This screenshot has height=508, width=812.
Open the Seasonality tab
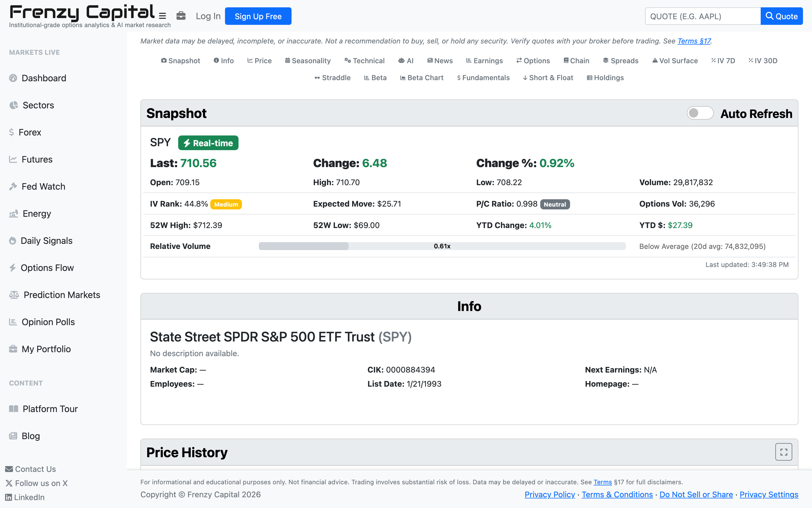(308, 61)
